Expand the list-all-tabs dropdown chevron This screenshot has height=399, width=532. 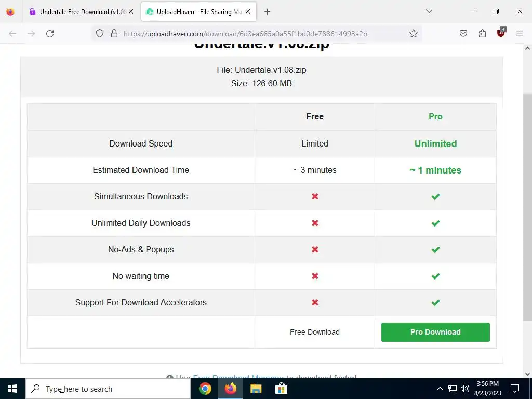429,11
